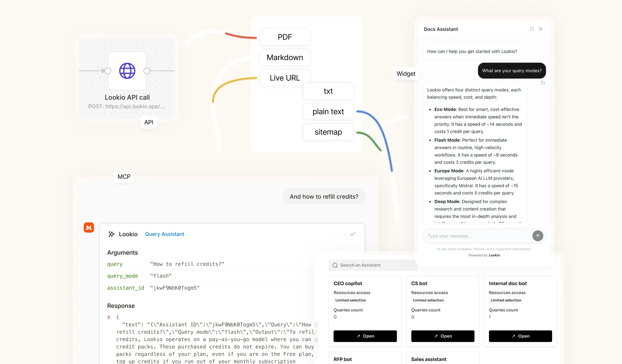Screen dimensions: 622x364
Task: Click the 'AI can make mistakes' disclaimer text
Action: 484,249
